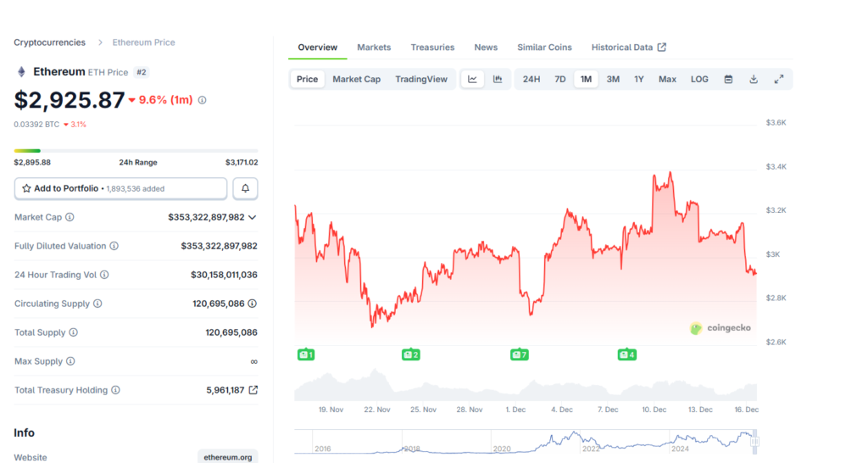The width and height of the screenshot is (868, 463).
Task: Open treasury holding external link icon
Action: point(253,390)
